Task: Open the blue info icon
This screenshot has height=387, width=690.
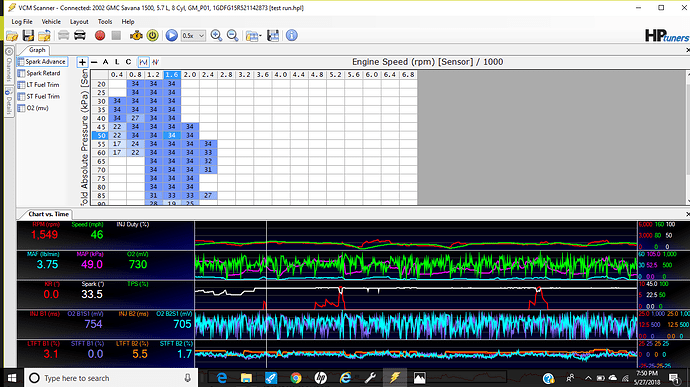Action: (x=292, y=36)
